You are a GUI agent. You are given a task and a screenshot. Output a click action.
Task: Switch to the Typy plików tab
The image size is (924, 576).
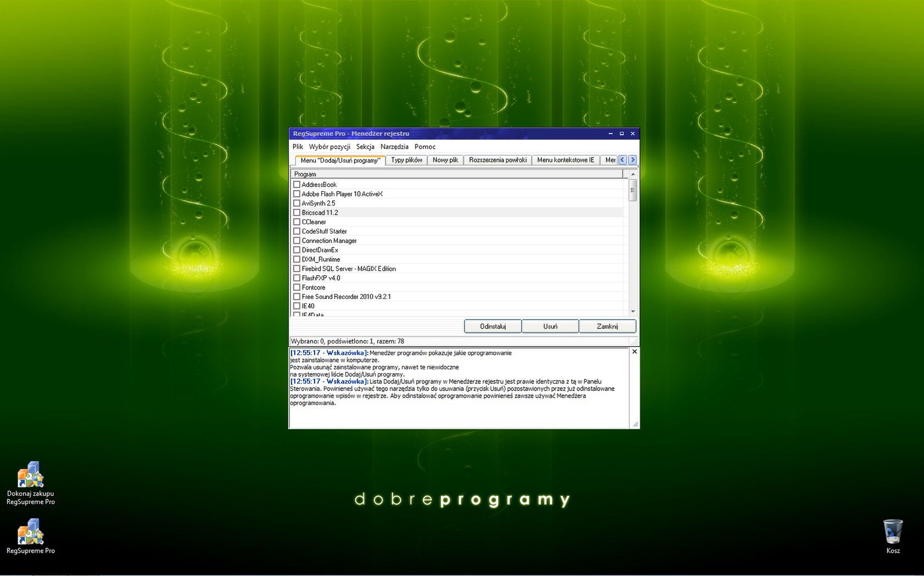click(x=406, y=160)
